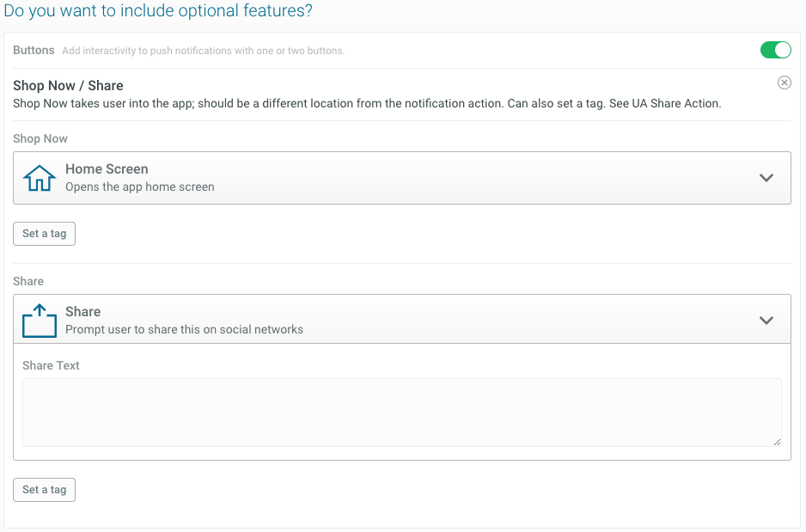Click the optional features question heading
Screen dimensions: 806x532
click(158, 11)
